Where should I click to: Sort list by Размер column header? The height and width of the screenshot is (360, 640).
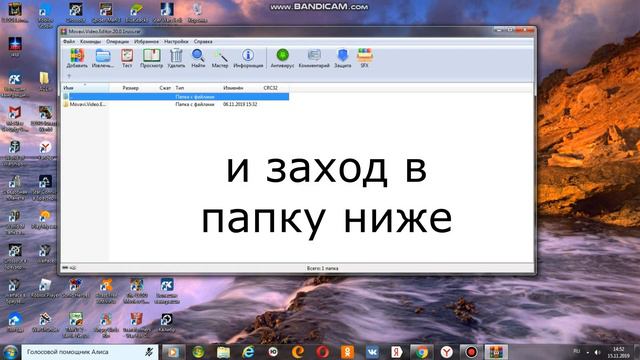[131, 88]
